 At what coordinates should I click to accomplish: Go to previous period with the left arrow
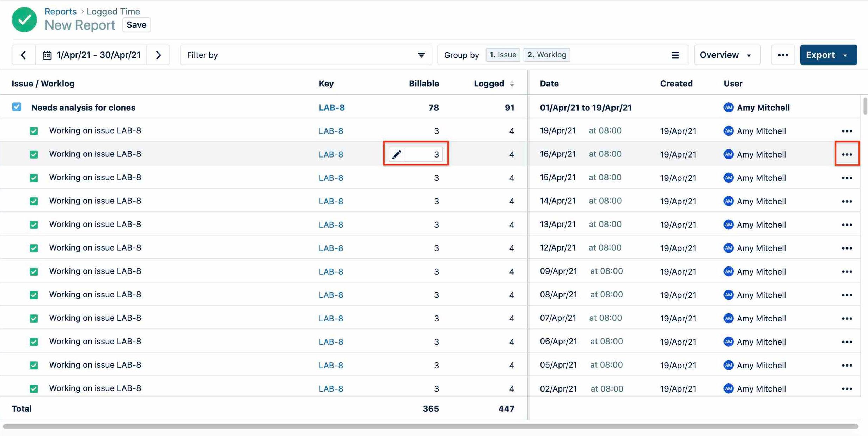coord(23,55)
